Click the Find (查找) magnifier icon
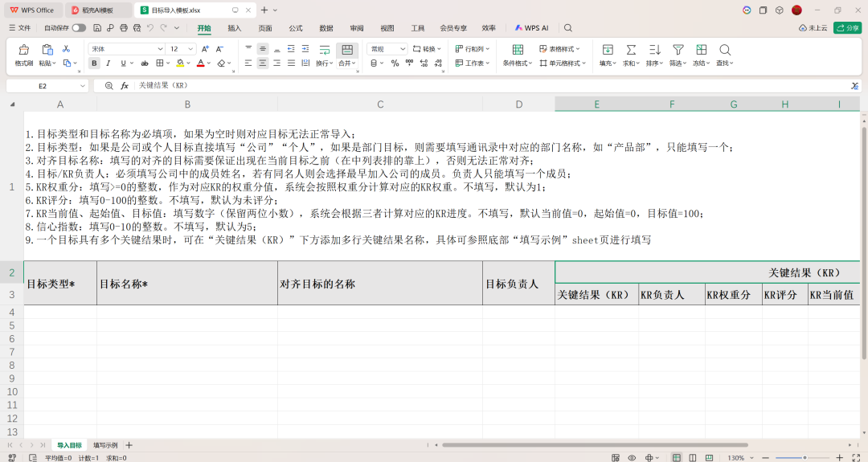868x462 pixels. coord(725,50)
